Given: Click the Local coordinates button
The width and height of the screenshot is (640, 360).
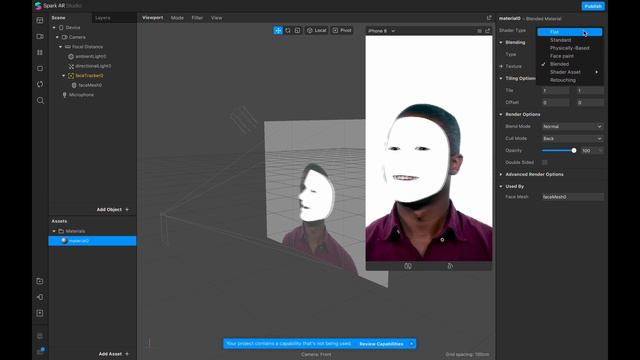Looking at the screenshot, I should (x=316, y=31).
